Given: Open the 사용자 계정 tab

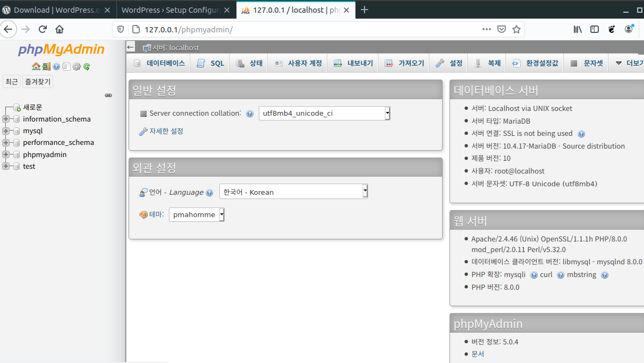Looking at the screenshot, I should 298,63.
